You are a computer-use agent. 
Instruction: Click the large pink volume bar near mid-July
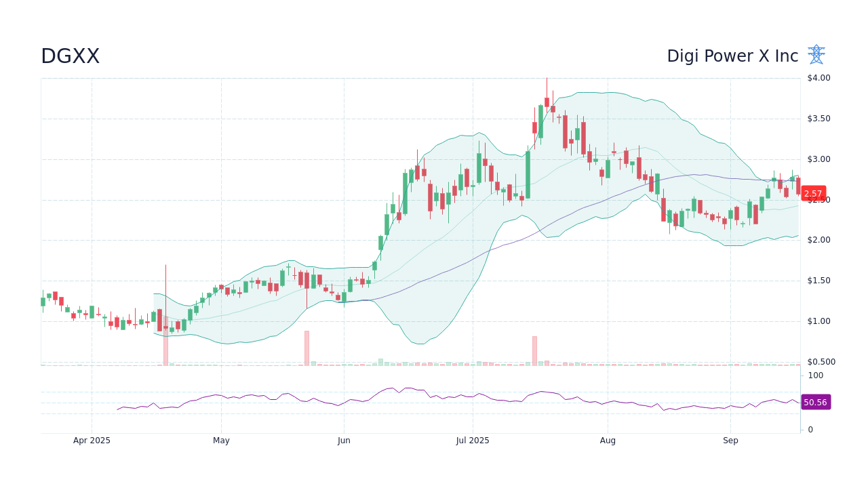[x=535, y=349]
